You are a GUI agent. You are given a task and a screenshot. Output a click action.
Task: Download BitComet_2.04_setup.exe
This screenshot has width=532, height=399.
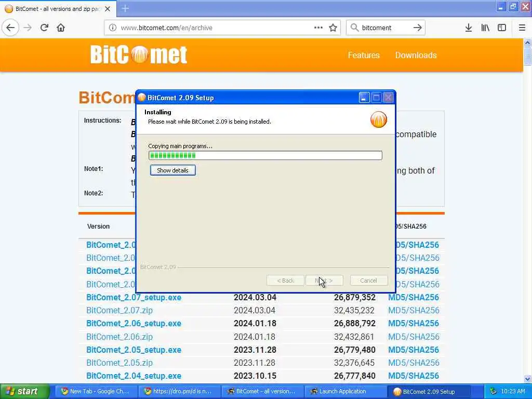pos(134,376)
